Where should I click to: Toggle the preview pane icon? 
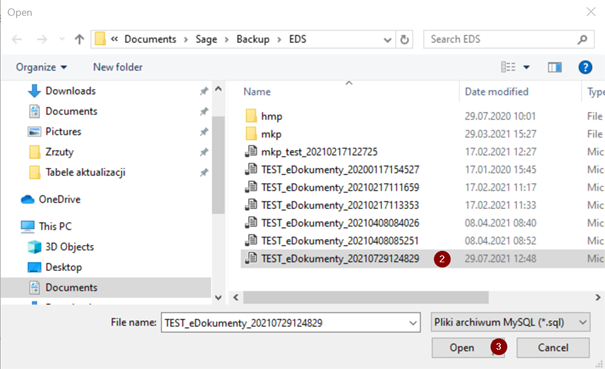point(554,68)
